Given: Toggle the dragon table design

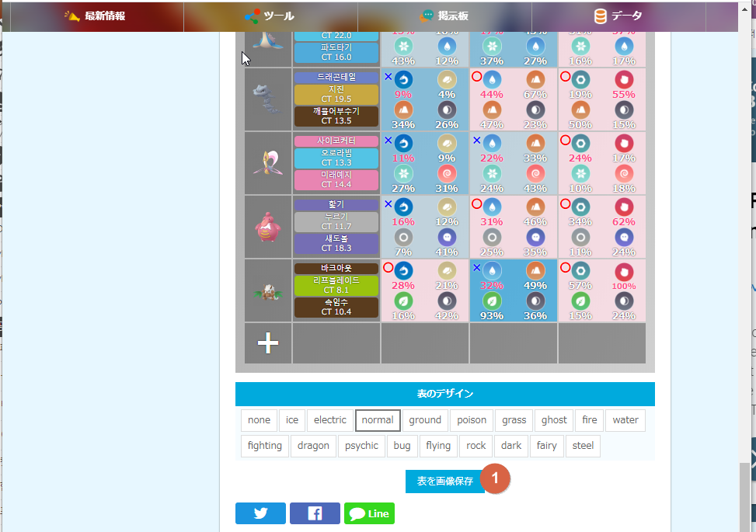Looking at the screenshot, I should [313, 445].
